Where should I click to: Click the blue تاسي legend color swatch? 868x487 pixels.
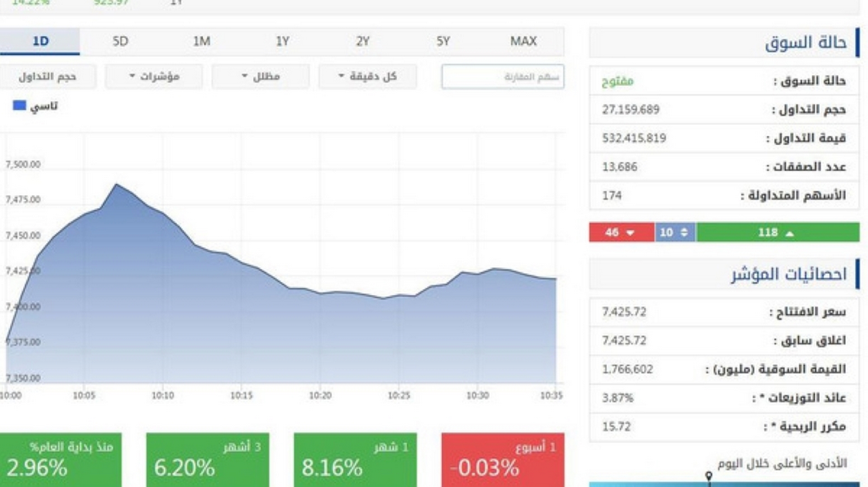click(19, 105)
